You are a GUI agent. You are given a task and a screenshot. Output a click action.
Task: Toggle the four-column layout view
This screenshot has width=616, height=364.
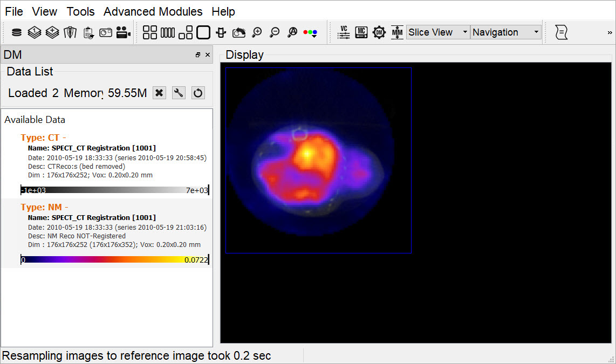(x=168, y=33)
